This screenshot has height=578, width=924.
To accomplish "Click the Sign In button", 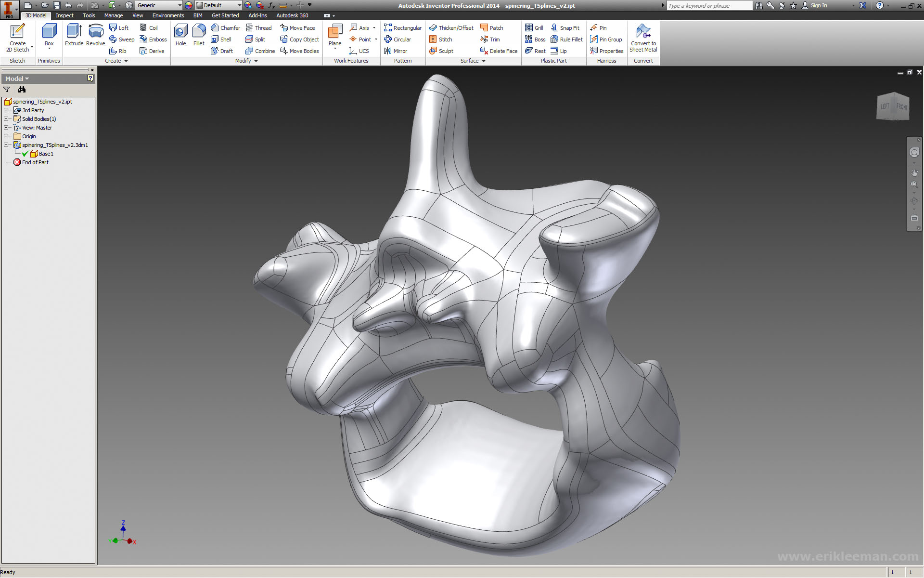I will (818, 5).
